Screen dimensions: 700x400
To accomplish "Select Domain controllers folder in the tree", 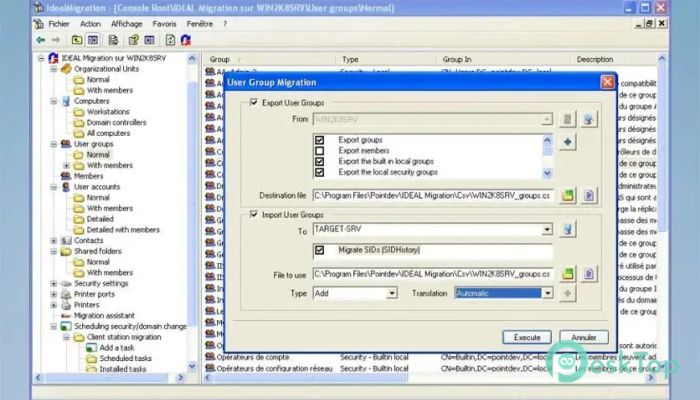I will point(116,122).
